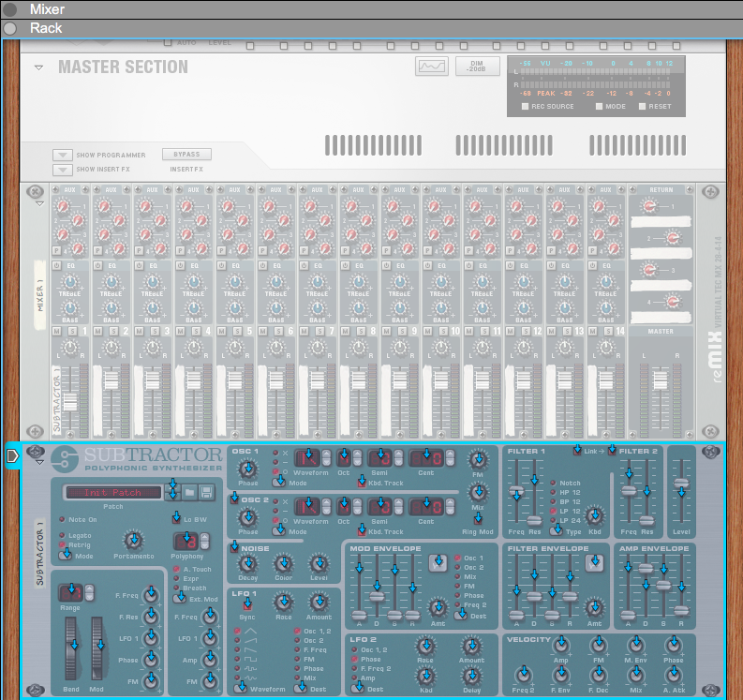The height and width of the screenshot is (700, 743).
Task: Click the Noise Color knob
Action: (x=283, y=564)
